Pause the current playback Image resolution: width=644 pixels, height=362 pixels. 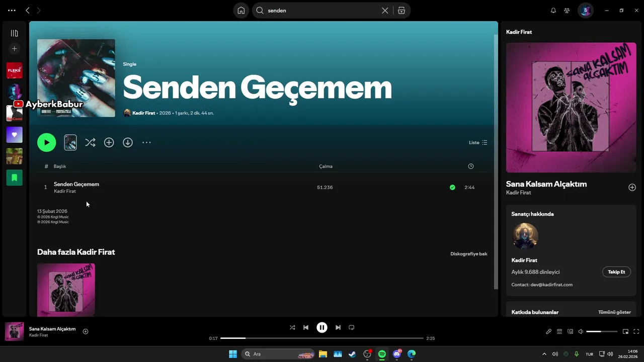[322, 327]
